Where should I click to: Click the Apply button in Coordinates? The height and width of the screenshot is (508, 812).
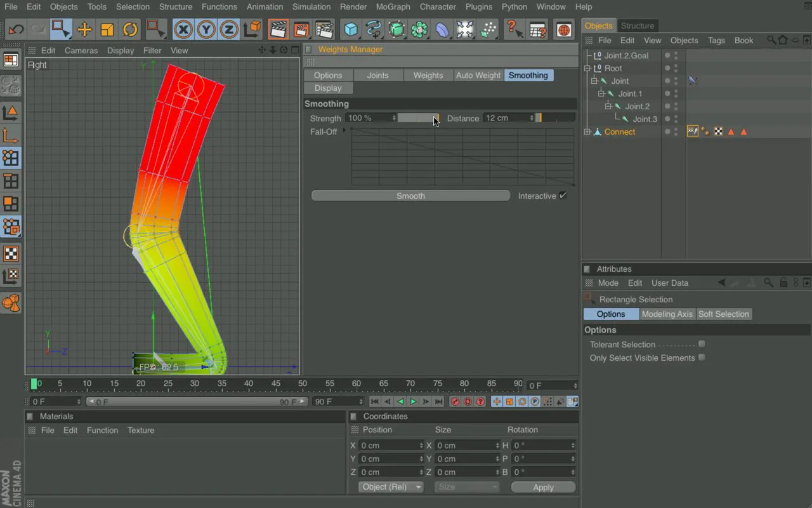[544, 487]
